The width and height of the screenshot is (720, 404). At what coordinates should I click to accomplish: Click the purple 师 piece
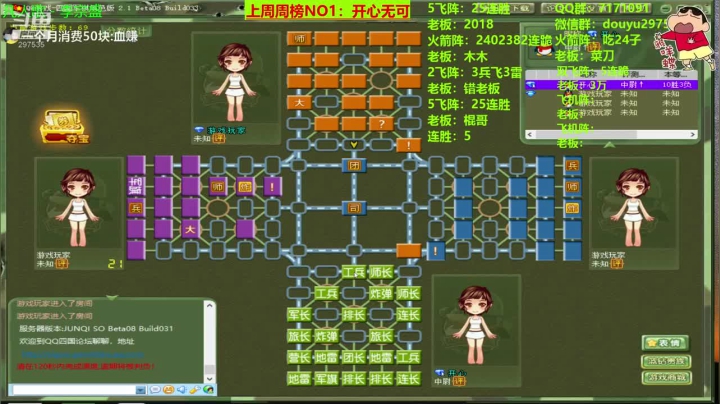pyautogui.click(x=218, y=187)
